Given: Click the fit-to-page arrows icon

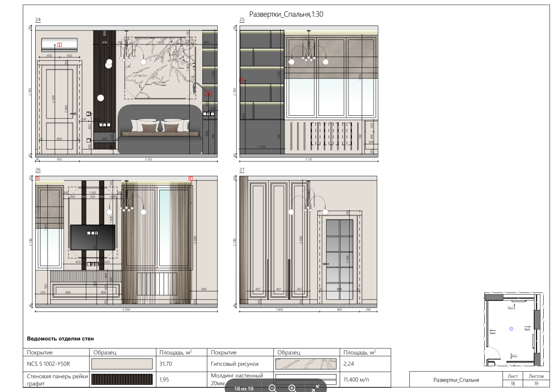Looking at the screenshot, I should click(315, 388).
